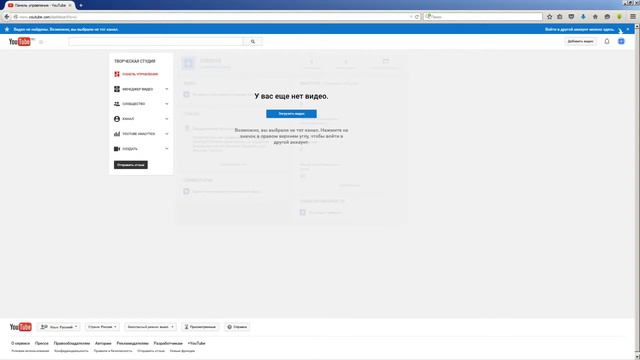The width and height of the screenshot is (640, 360).
Task: Show bookmarks list icon in Firefox toolbar
Action: click(x=560, y=17)
